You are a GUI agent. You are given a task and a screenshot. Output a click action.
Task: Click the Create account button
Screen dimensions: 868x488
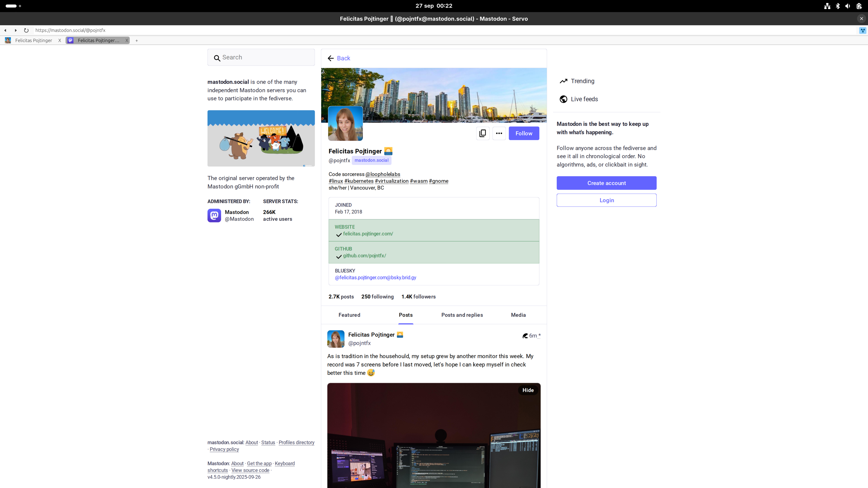(606, 183)
